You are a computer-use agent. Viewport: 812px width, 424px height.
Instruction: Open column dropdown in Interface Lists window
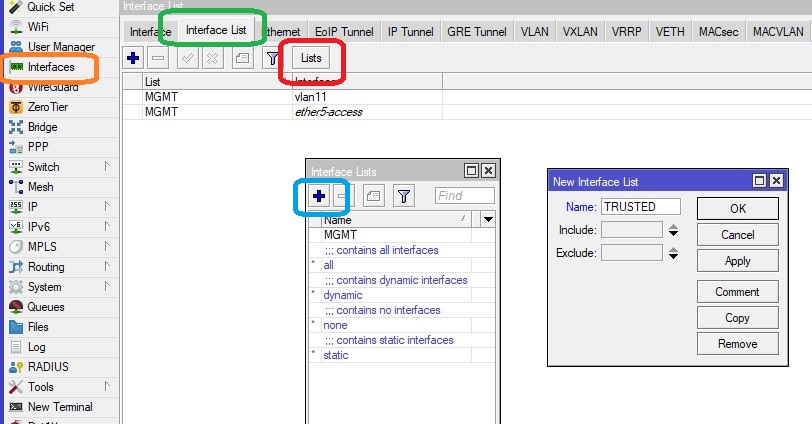click(x=488, y=220)
